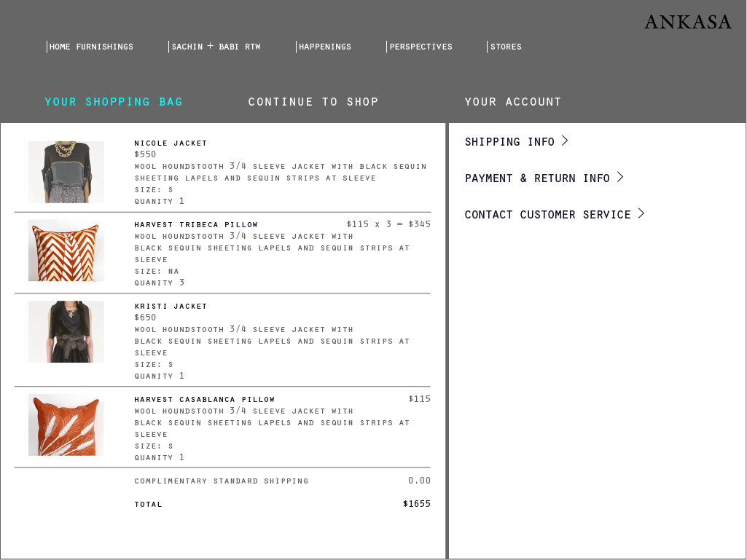Open the Shipping Info link text
The height and width of the screenshot is (560, 747).
tap(509, 142)
